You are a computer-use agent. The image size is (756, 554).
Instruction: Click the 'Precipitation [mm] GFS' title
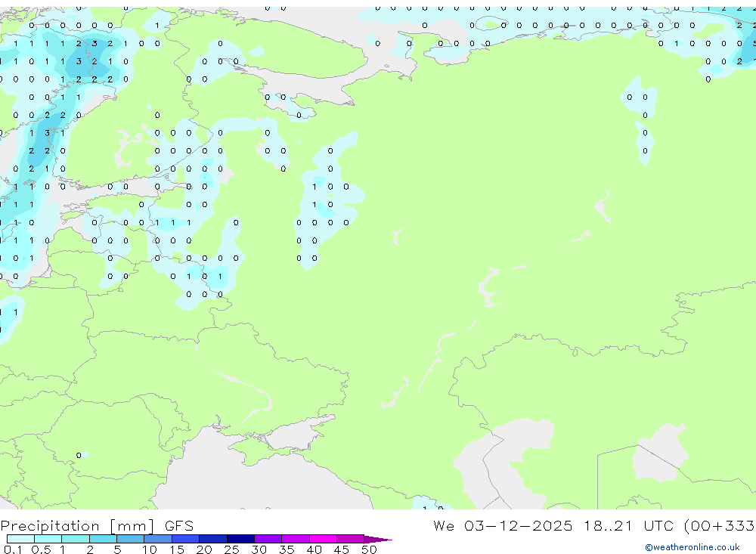pyautogui.click(x=97, y=526)
